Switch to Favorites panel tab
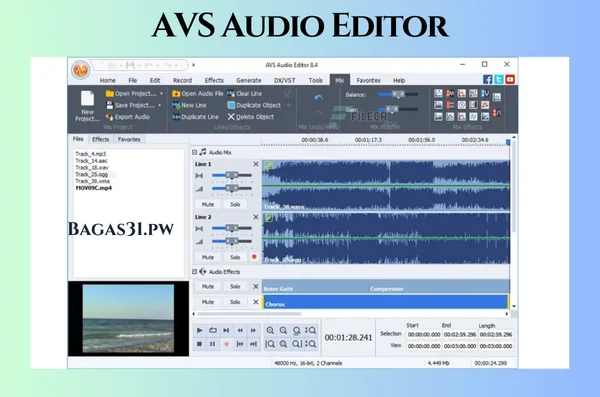 point(129,139)
